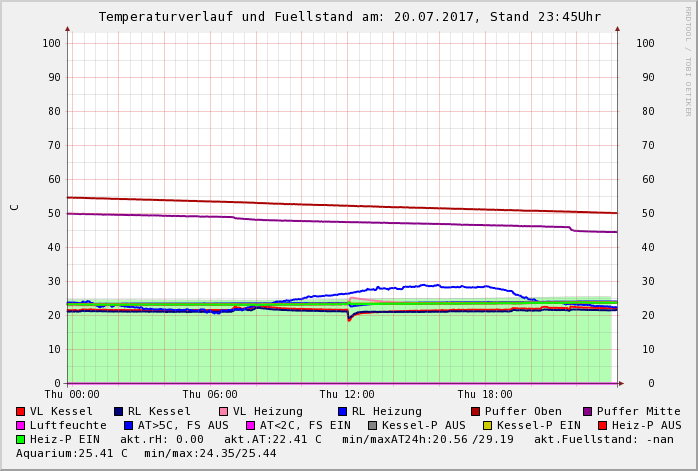The width and height of the screenshot is (698, 471).
Task: Click the AT>5C, FS AUS legend swatch
Action: tap(128, 426)
